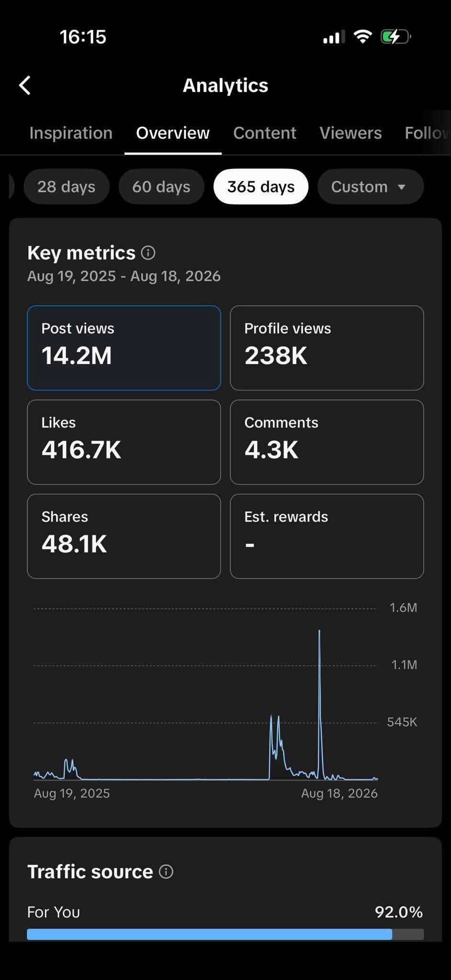Select the Likes metric card

(124, 442)
